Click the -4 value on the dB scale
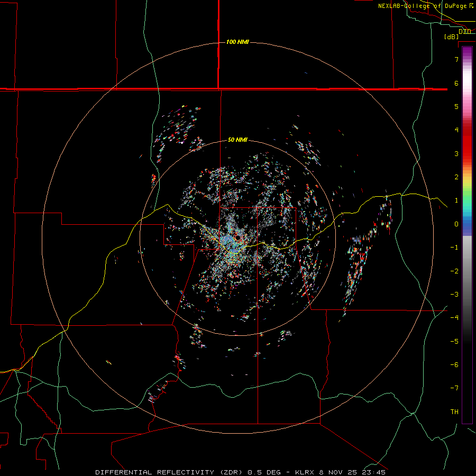 point(454,318)
